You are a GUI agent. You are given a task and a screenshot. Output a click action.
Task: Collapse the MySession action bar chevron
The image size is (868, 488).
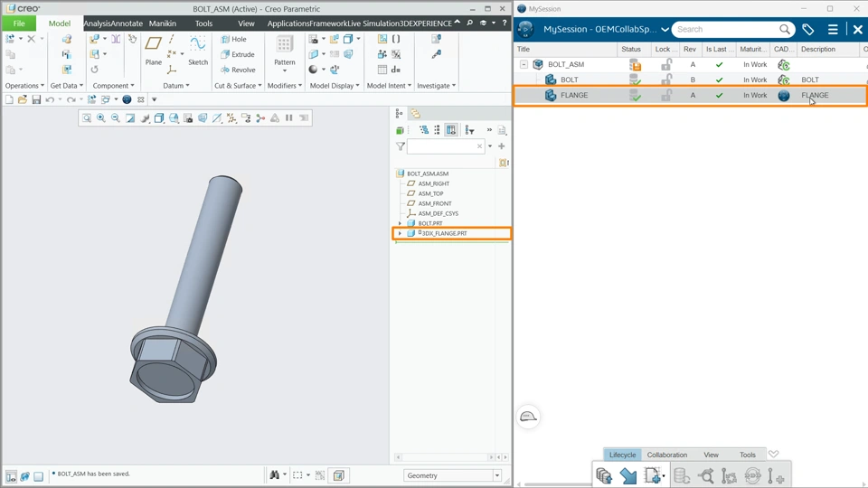[773, 455]
